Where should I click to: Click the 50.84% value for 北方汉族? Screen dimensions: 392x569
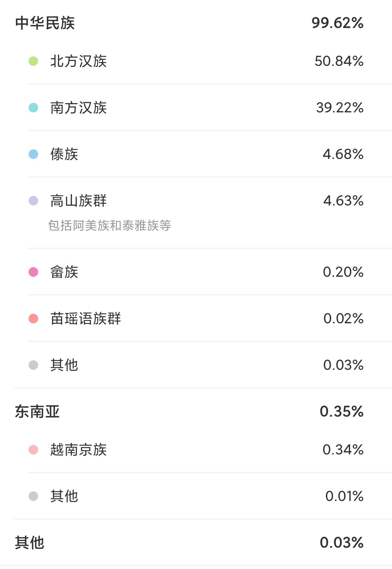[x=339, y=61]
